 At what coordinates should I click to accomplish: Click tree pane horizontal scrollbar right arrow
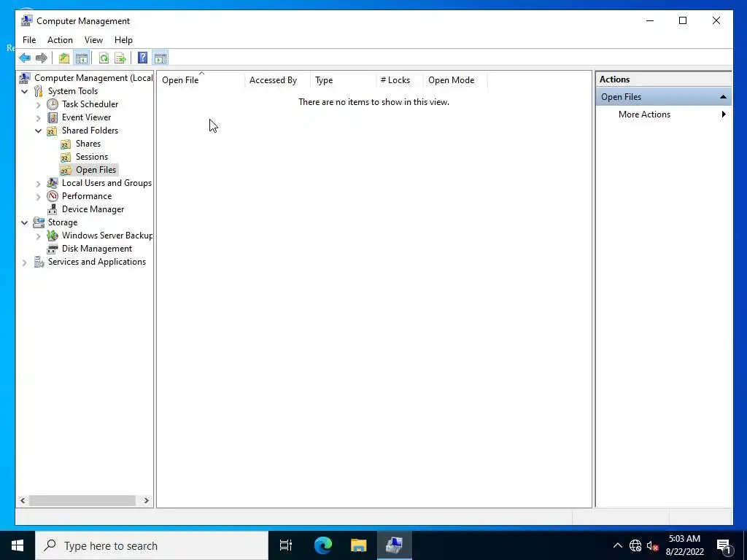click(146, 500)
